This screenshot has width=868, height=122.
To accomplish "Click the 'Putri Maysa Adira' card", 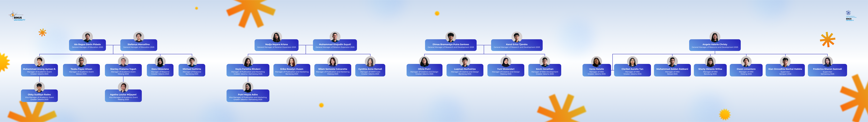I will pos(248,96).
